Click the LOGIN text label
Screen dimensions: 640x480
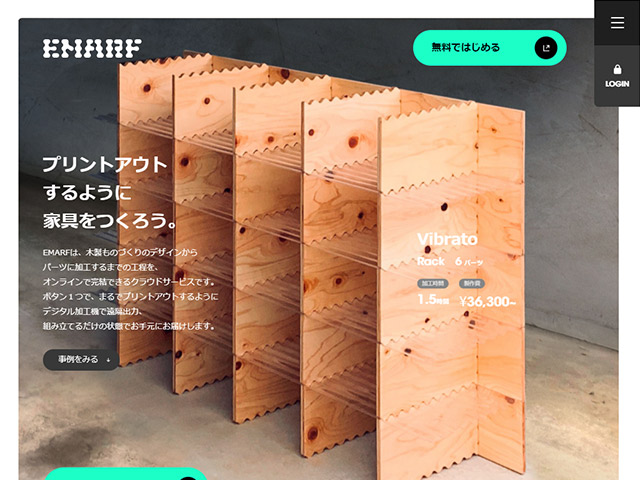click(617, 84)
